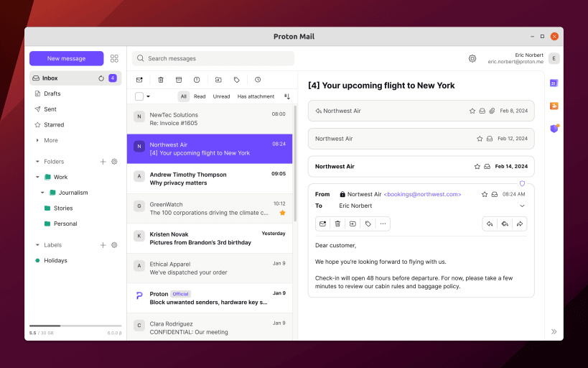Click the reply arrow icon in message
This screenshot has width=588, height=368.
pos(490,224)
